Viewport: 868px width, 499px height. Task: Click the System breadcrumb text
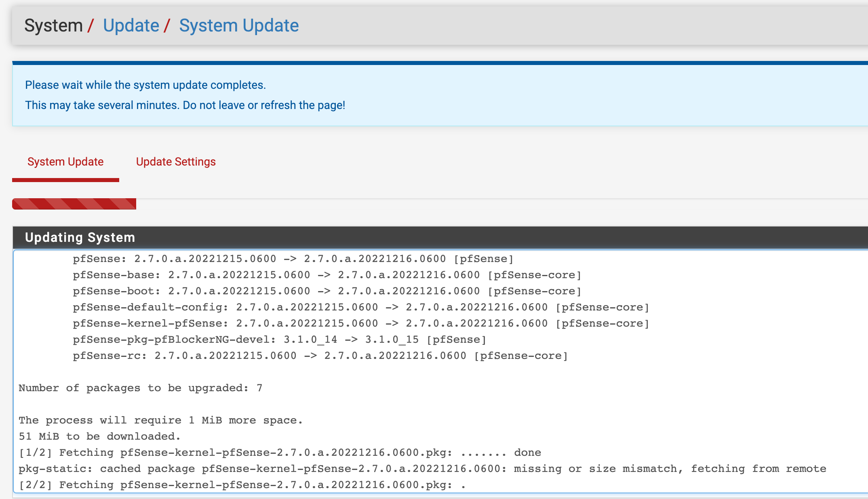pos(53,25)
